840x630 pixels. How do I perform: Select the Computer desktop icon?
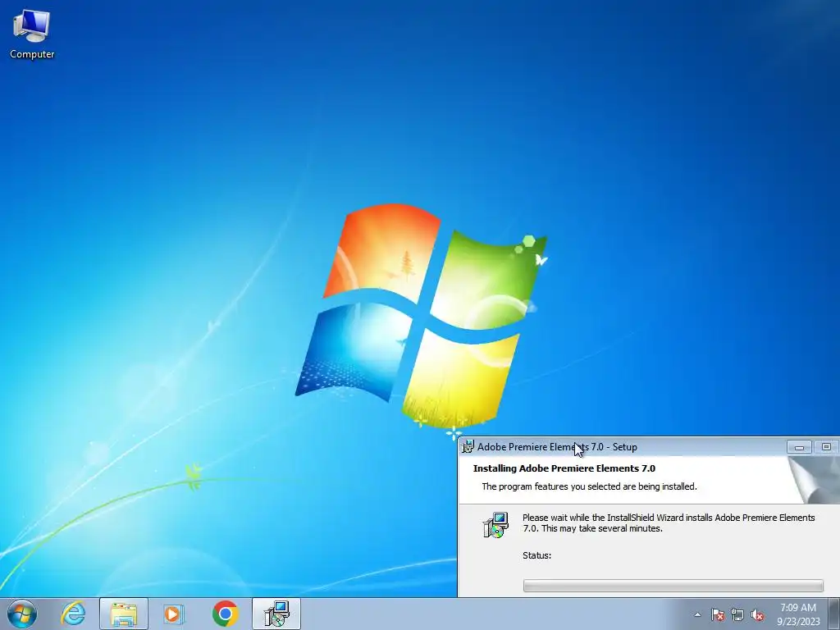32,34
